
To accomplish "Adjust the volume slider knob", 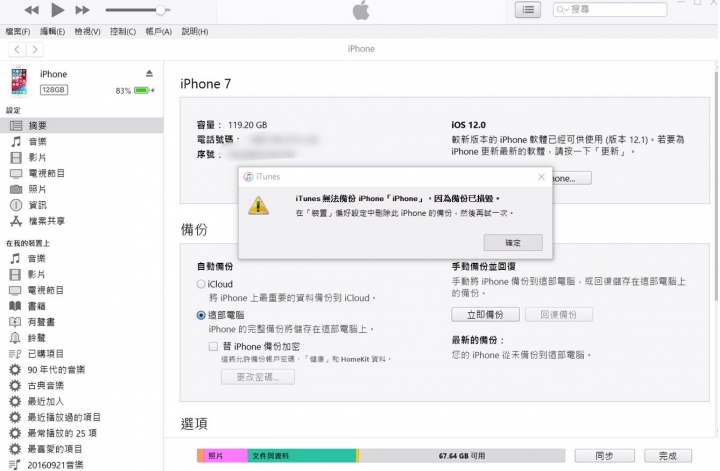I will click(x=160, y=10).
